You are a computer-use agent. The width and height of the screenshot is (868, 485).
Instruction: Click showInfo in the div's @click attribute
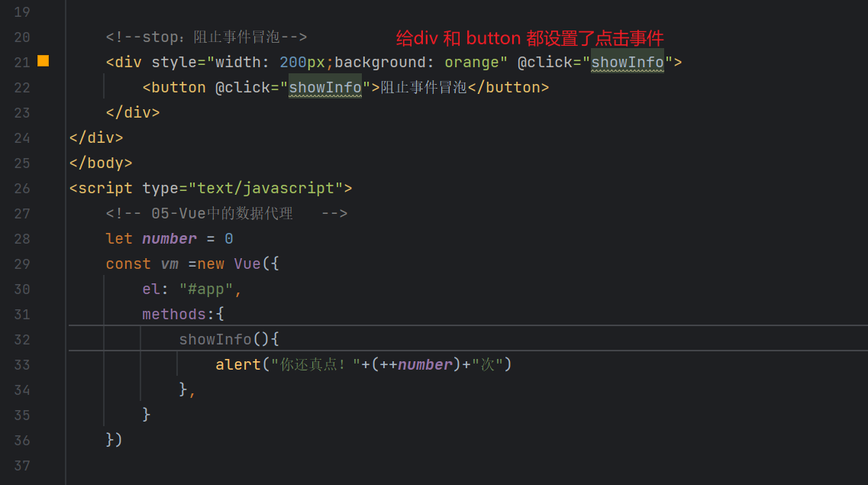tap(628, 62)
